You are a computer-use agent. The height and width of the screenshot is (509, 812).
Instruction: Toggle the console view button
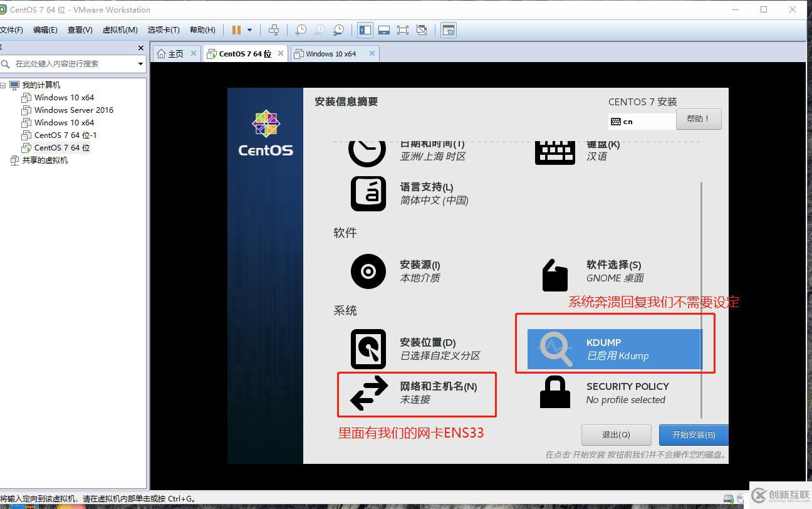tap(449, 30)
